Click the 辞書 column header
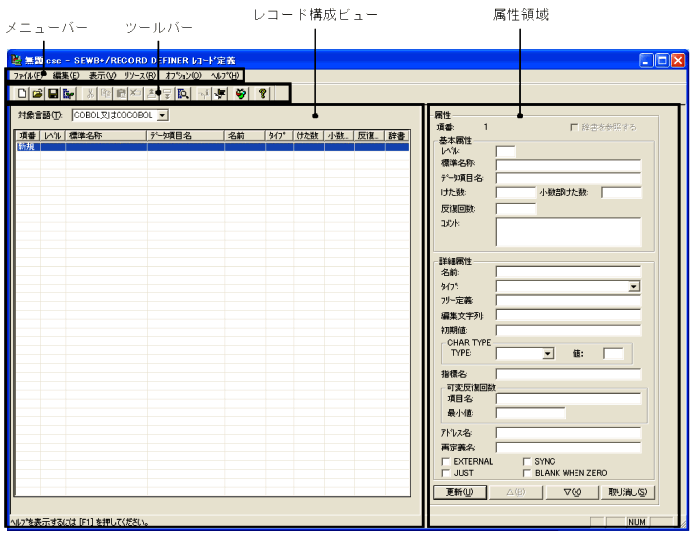The width and height of the screenshot is (692, 534). pyautogui.click(x=397, y=135)
